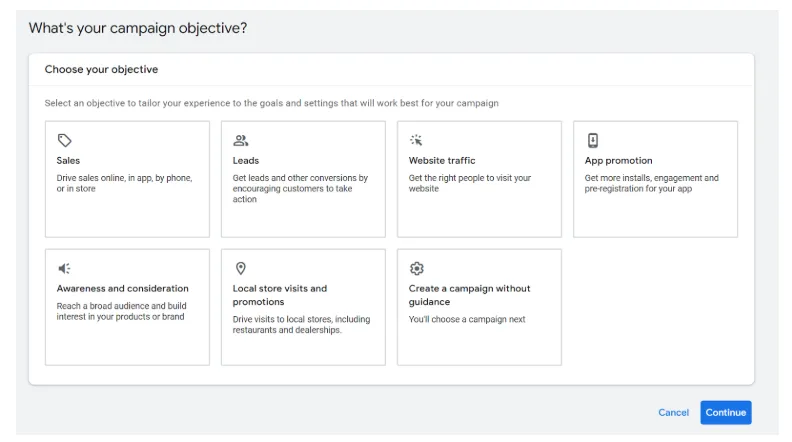This screenshot has height=442, width=792.
Task: Click the 'Select an objective to tailor' instruction
Action: point(271,103)
